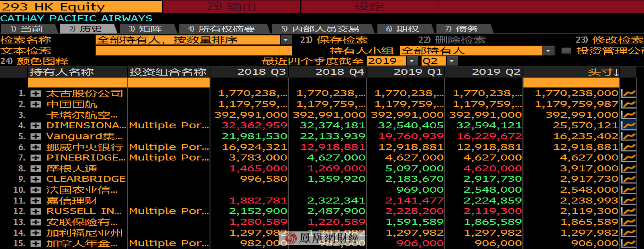Click the 2018 Q4 column header
Viewport: 644px width, 249px height.
tap(327, 72)
